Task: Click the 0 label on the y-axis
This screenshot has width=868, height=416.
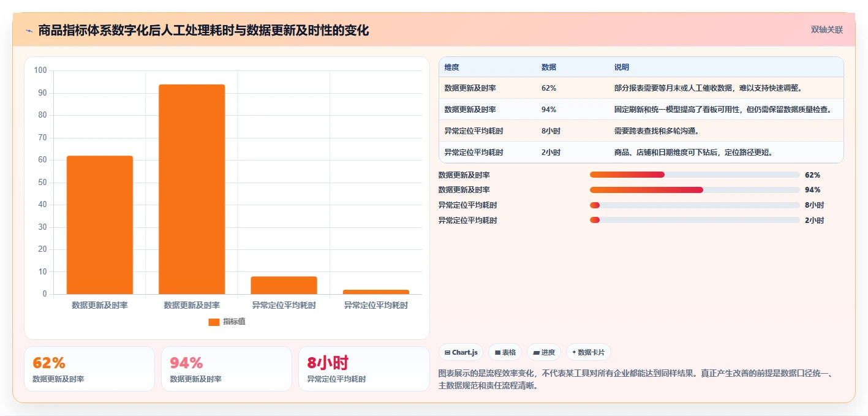Action: [x=45, y=294]
